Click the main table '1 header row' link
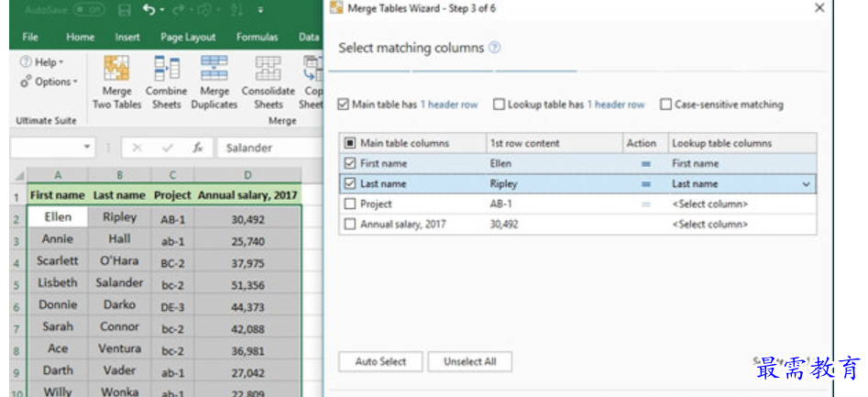The height and width of the screenshot is (397, 868). 449,105
